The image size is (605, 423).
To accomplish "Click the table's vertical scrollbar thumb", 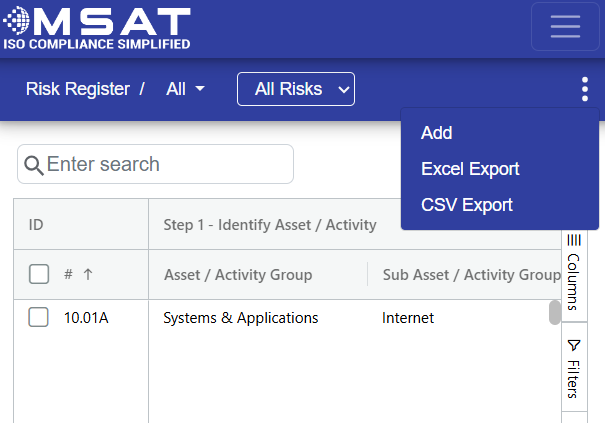I will click(554, 313).
